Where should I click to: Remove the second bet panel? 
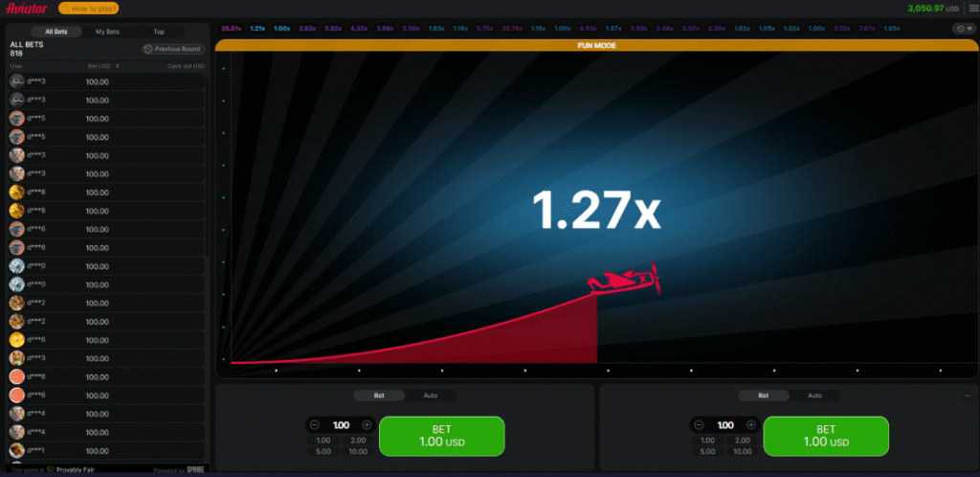coord(967,395)
